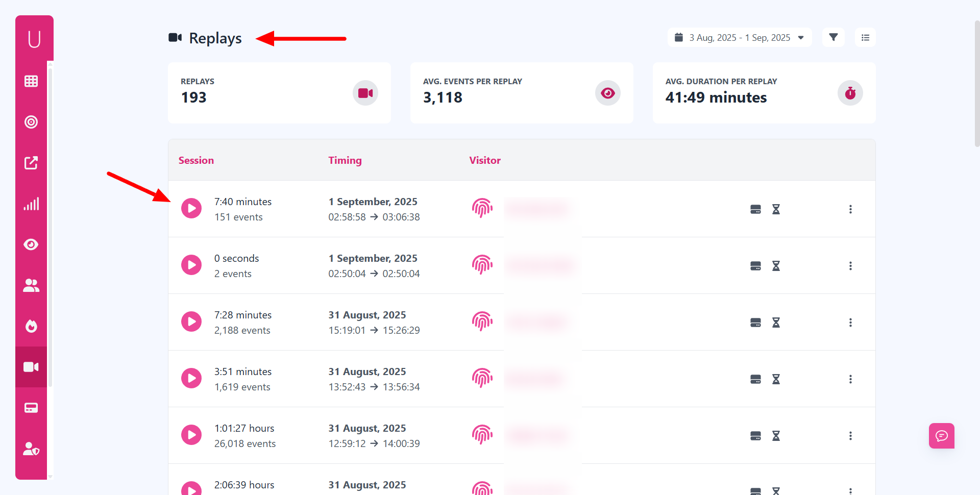Open the chat support bubble at bottom right
Image resolution: width=980 pixels, height=495 pixels.
click(941, 435)
